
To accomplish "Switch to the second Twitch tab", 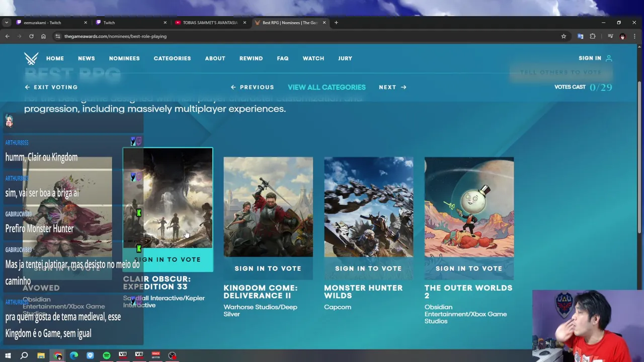I will point(131,23).
